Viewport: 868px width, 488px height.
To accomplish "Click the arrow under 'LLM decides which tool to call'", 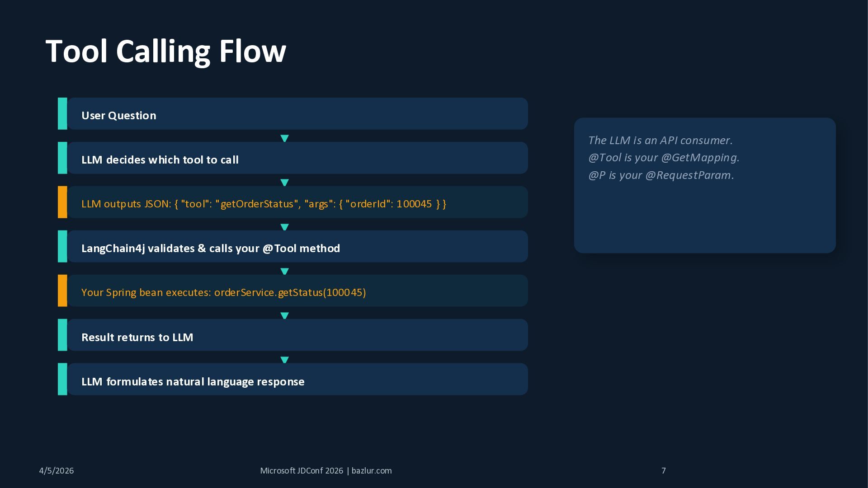I will (284, 183).
